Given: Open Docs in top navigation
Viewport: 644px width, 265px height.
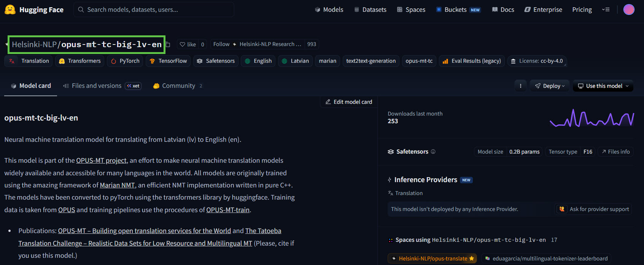Looking at the screenshot, I should click(x=503, y=10).
